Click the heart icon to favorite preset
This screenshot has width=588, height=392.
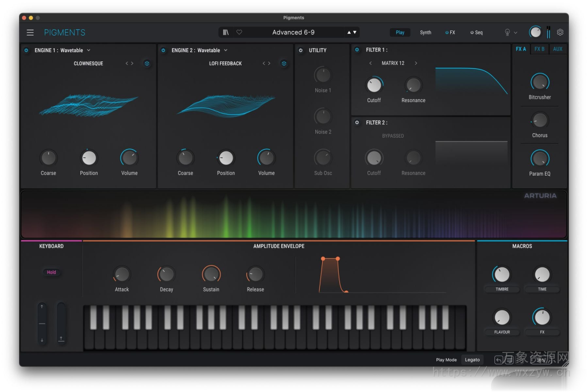[240, 32]
